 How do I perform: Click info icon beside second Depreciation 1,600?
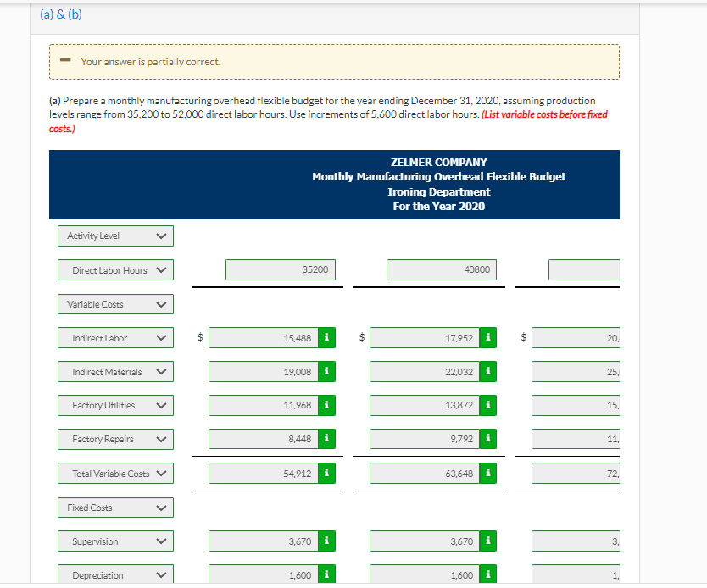(x=488, y=574)
